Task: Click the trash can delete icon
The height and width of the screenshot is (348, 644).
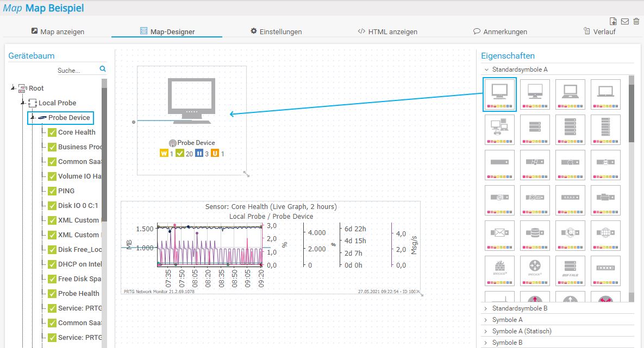Action: pyautogui.click(x=636, y=22)
